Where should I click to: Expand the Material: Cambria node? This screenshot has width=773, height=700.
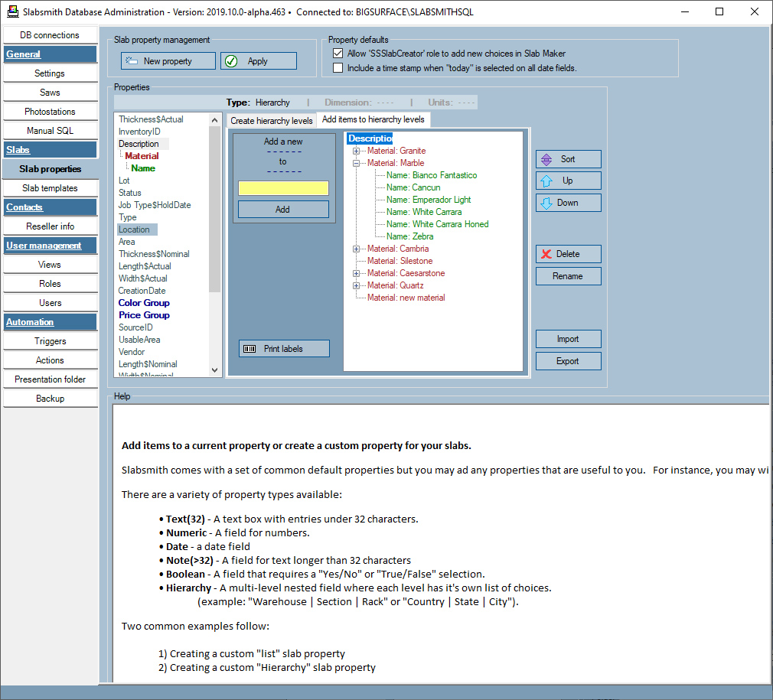point(356,249)
